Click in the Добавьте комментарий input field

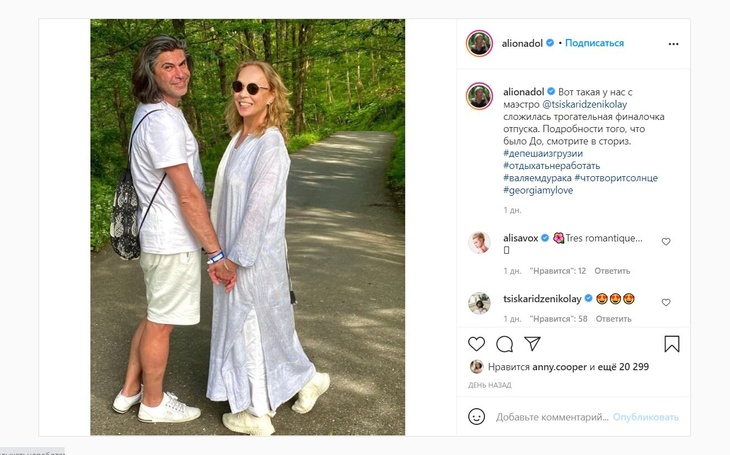click(551, 417)
